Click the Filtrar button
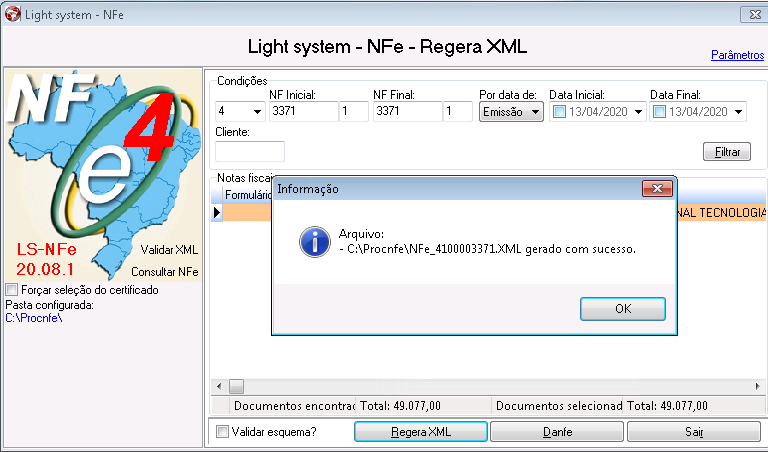Screen dimensions: 768x452 (x=727, y=151)
